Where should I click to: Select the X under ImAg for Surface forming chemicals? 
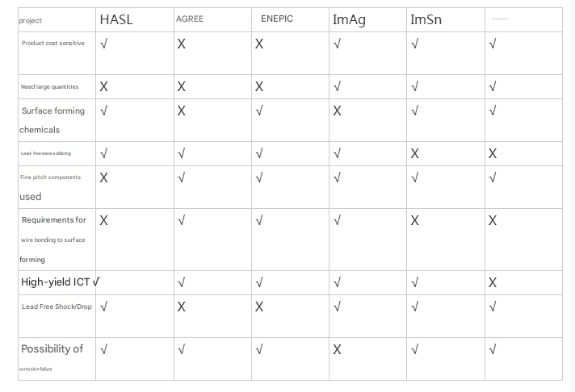pyautogui.click(x=338, y=111)
